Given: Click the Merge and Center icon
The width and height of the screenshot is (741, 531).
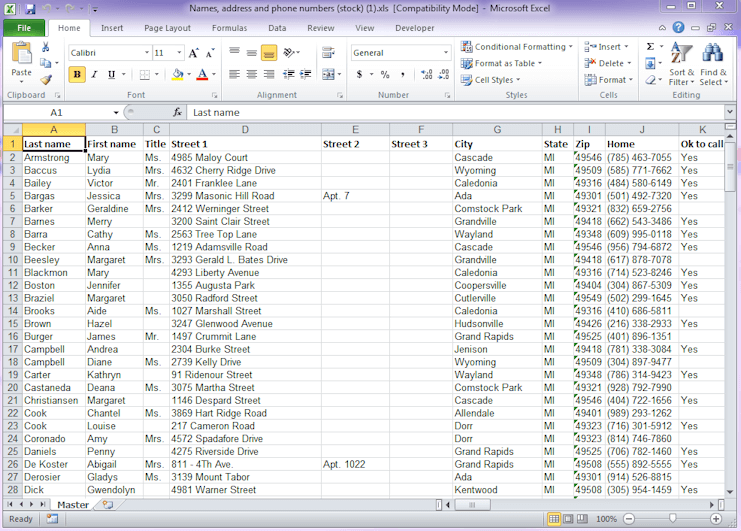Looking at the screenshot, I should 328,75.
